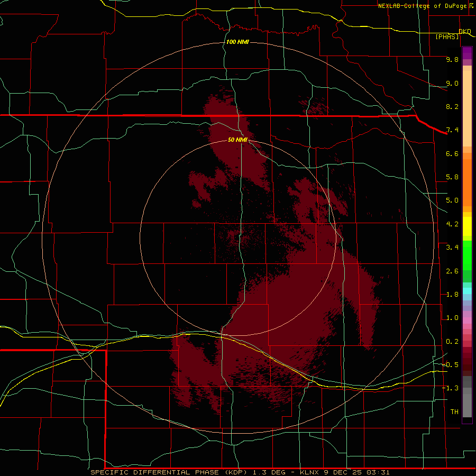
Task: Click the 8.2 value on the color scale
Action: point(452,106)
